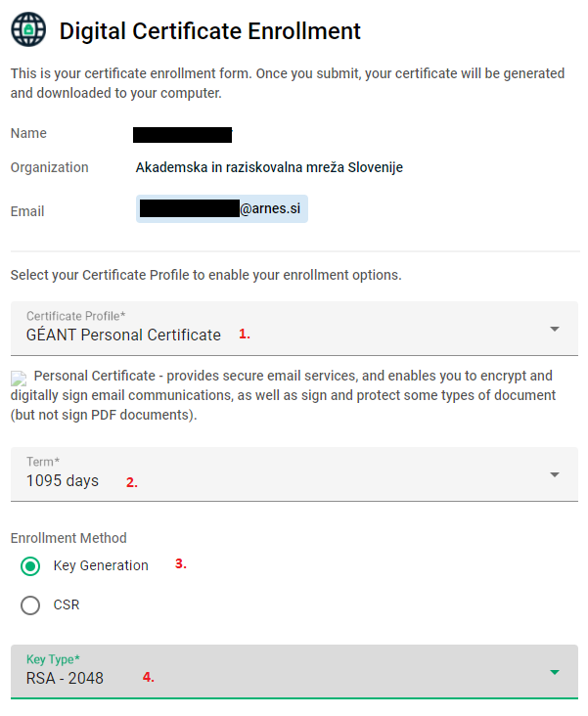Click the email field ending @arnes.si
This screenshot has width=588, height=716.
pyautogui.click(x=221, y=209)
